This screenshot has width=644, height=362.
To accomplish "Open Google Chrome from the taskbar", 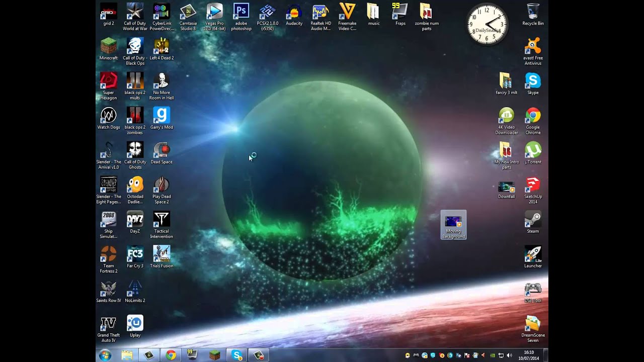I will click(171, 355).
